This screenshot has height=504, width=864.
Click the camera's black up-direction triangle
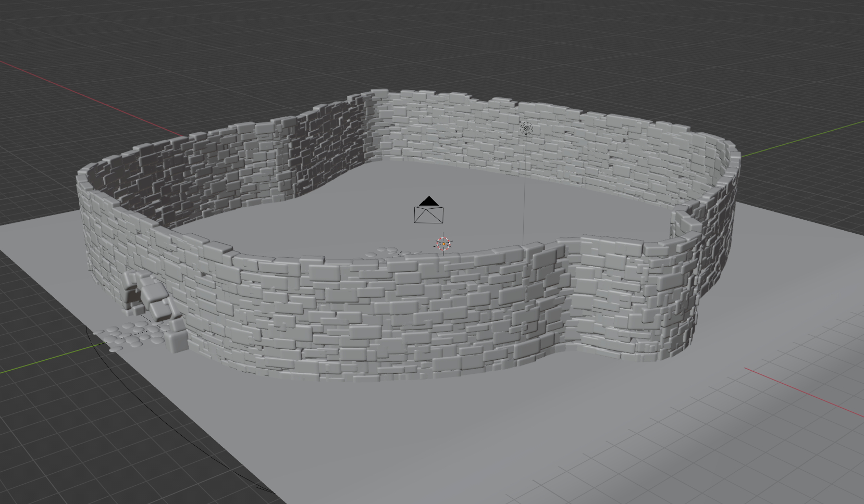[428, 201]
